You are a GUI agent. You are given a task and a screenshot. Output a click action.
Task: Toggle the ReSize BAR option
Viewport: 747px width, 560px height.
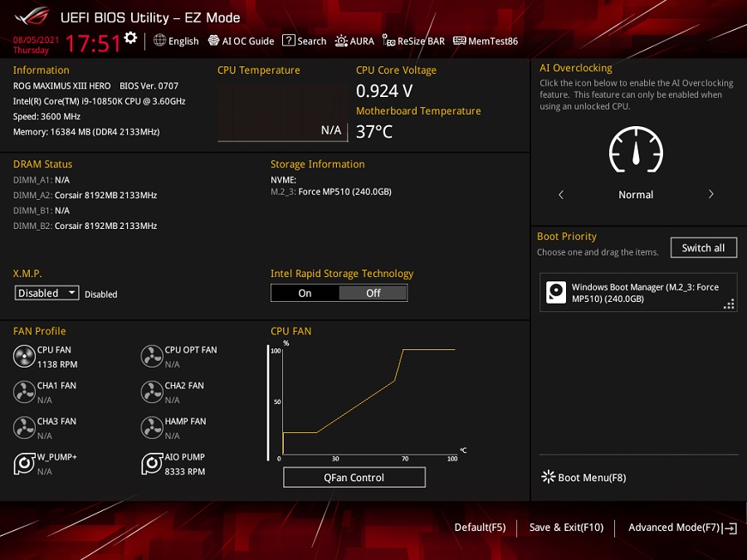(413, 41)
